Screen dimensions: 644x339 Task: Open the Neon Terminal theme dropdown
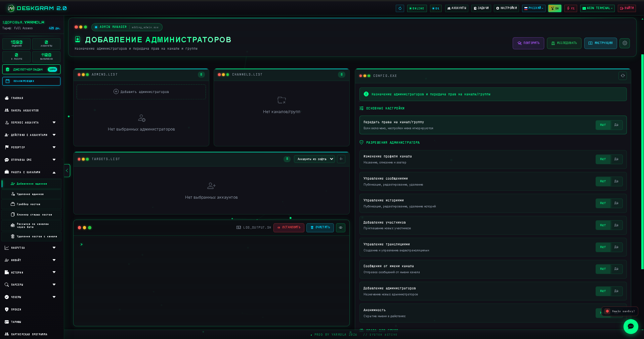[x=597, y=8]
